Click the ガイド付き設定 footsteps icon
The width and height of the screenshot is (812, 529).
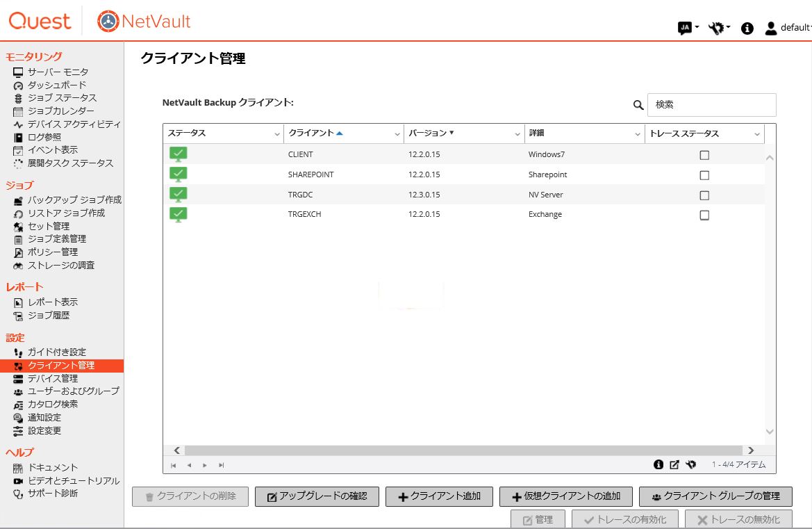[x=18, y=353]
